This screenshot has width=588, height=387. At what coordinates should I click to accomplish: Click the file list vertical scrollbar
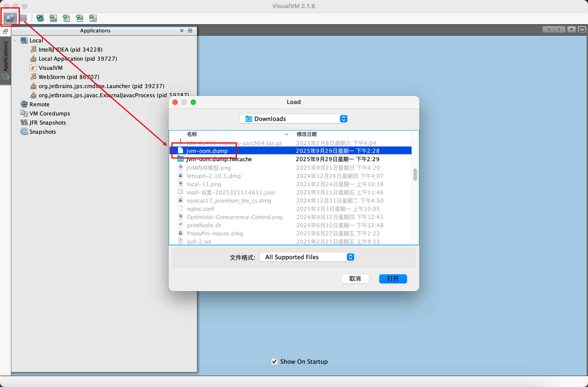click(x=415, y=175)
